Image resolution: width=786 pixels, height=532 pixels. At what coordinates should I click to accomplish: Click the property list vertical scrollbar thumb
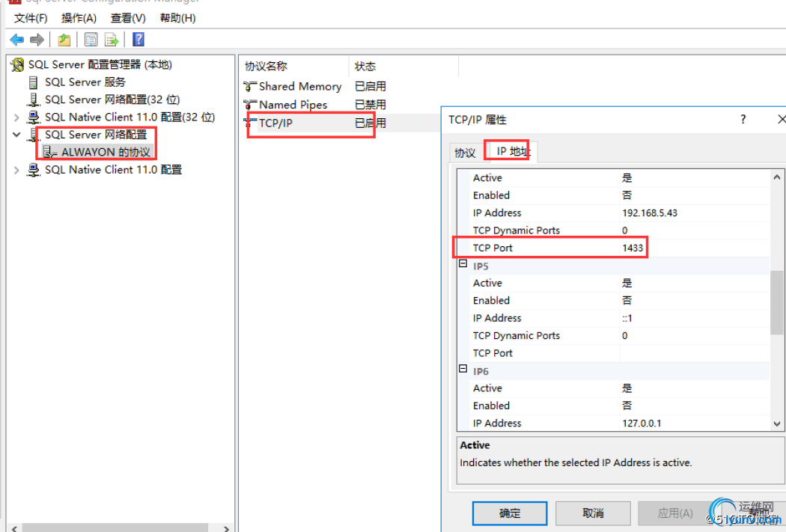(776, 302)
